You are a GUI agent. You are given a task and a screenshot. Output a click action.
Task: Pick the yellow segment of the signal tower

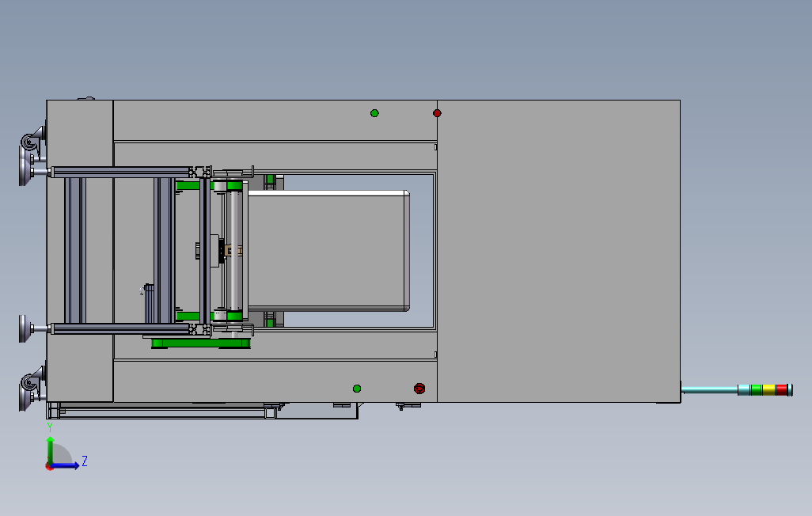pos(768,389)
